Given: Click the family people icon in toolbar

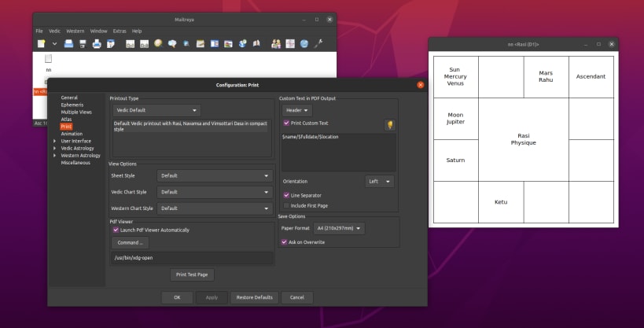Looking at the screenshot, I should tap(276, 43).
